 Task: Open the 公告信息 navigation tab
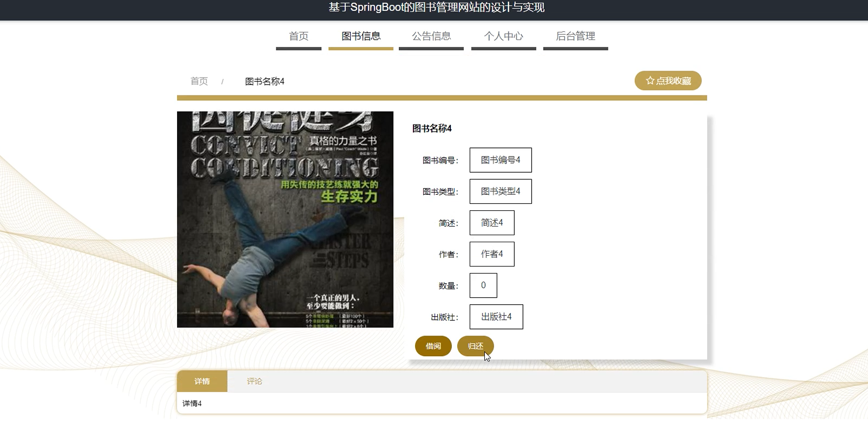tap(431, 37)
